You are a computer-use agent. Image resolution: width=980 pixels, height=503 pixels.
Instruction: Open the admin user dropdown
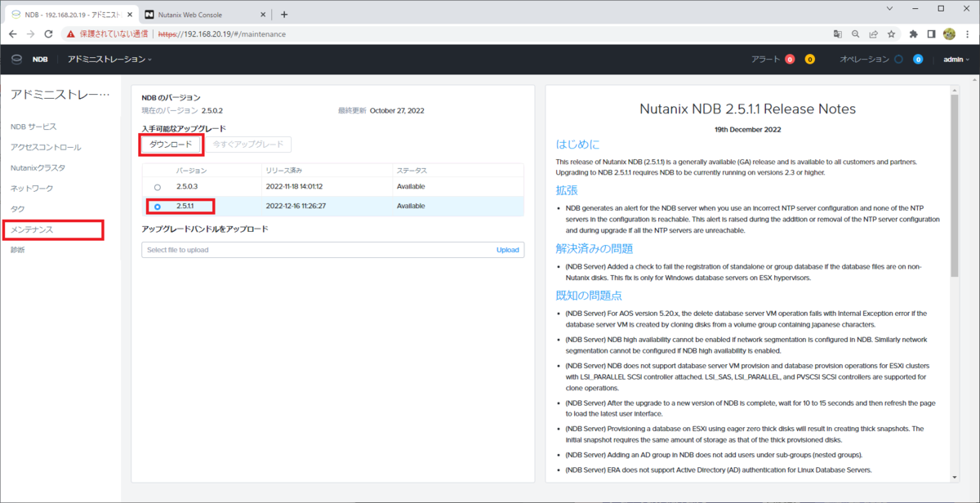956,60
